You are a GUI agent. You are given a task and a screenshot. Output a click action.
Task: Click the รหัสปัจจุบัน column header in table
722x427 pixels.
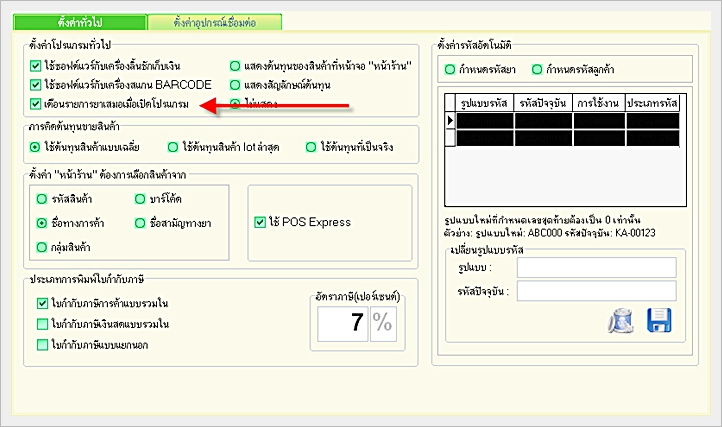click(543, 103)
